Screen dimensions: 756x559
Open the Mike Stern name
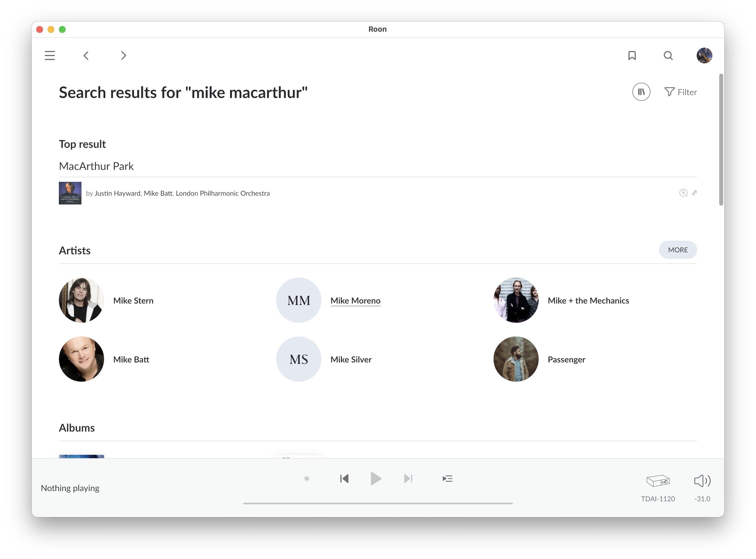pyautogui.click(x=133, y=301)
